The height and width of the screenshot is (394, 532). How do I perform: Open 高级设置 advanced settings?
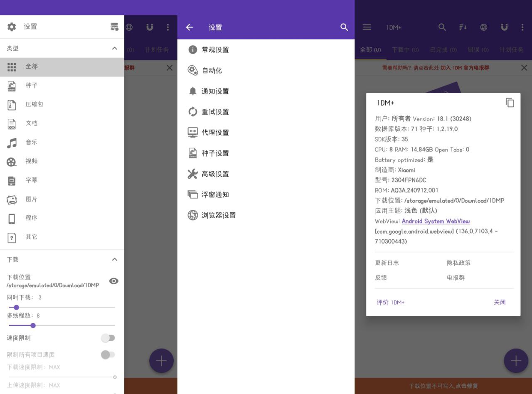pos(266,174)
